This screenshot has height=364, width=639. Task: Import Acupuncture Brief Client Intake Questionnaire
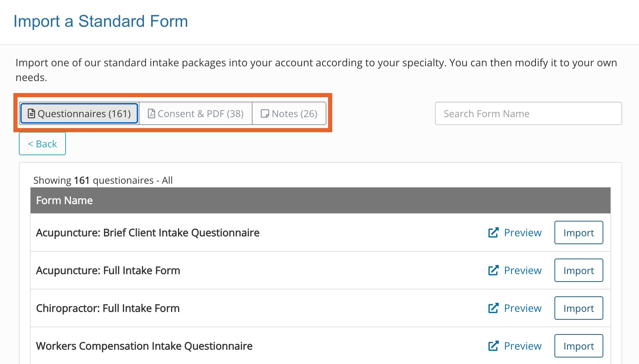click(579, 232)
